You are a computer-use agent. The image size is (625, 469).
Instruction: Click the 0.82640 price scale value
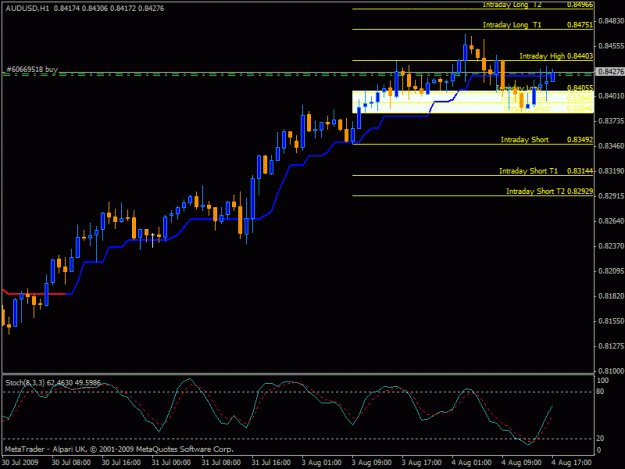[611, 221]
